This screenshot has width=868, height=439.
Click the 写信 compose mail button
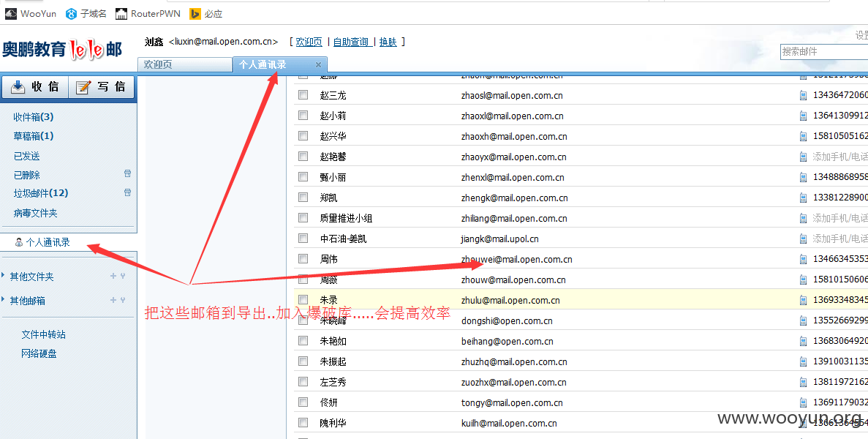101,87
